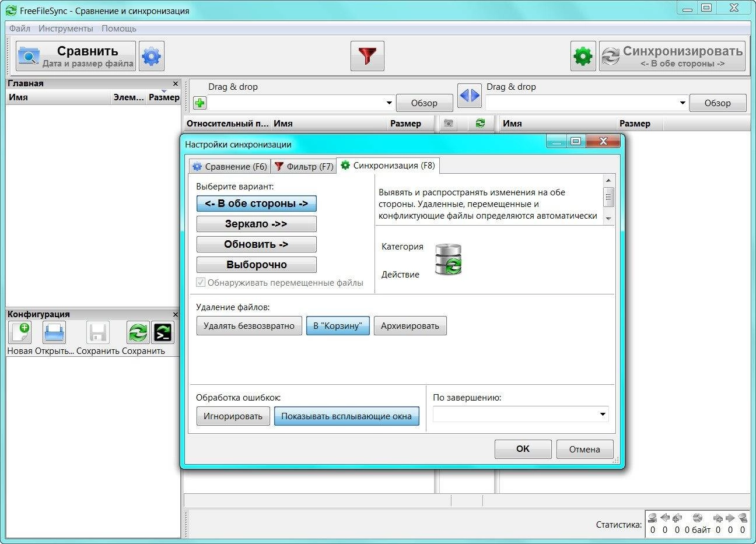Click the left-pointing arrow statistics icon
The height and width of the screenshot is (544, 756).
pyautogui.click(x=665, y=518)
